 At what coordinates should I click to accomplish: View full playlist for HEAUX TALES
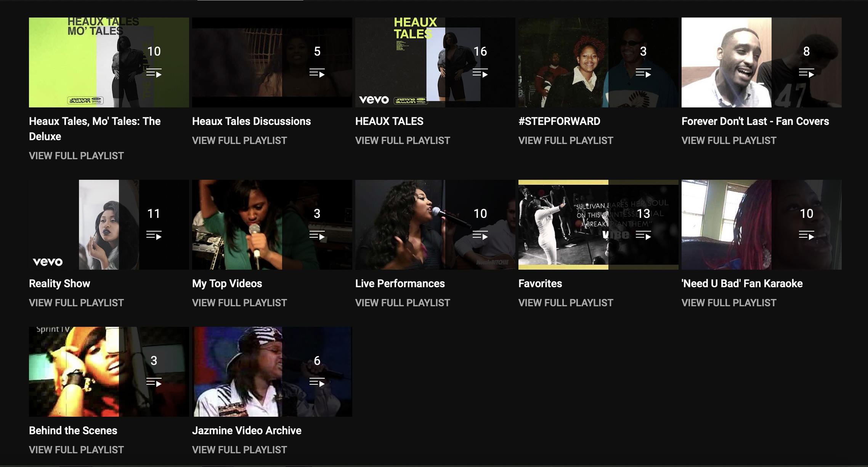(x=403, y=141)
